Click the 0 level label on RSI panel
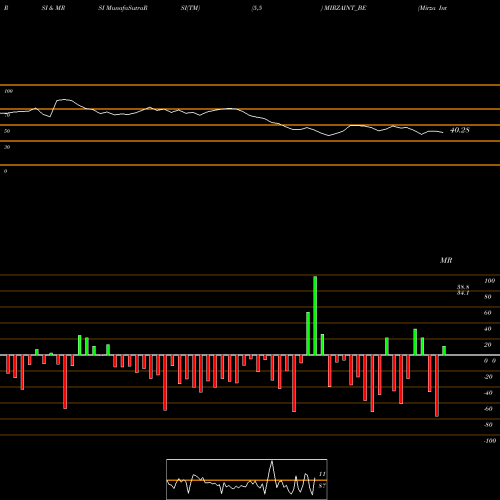Screen dimensions: 500x500 5,171
